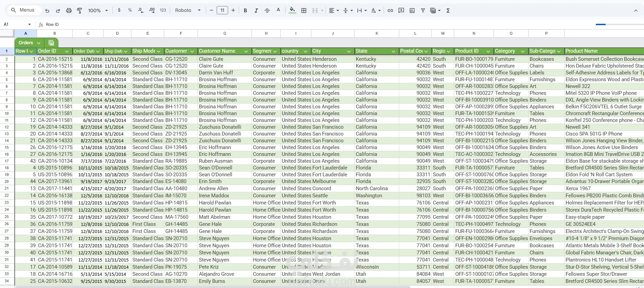
Task: Open the Product ID column filter
Action: coord(488,51)
